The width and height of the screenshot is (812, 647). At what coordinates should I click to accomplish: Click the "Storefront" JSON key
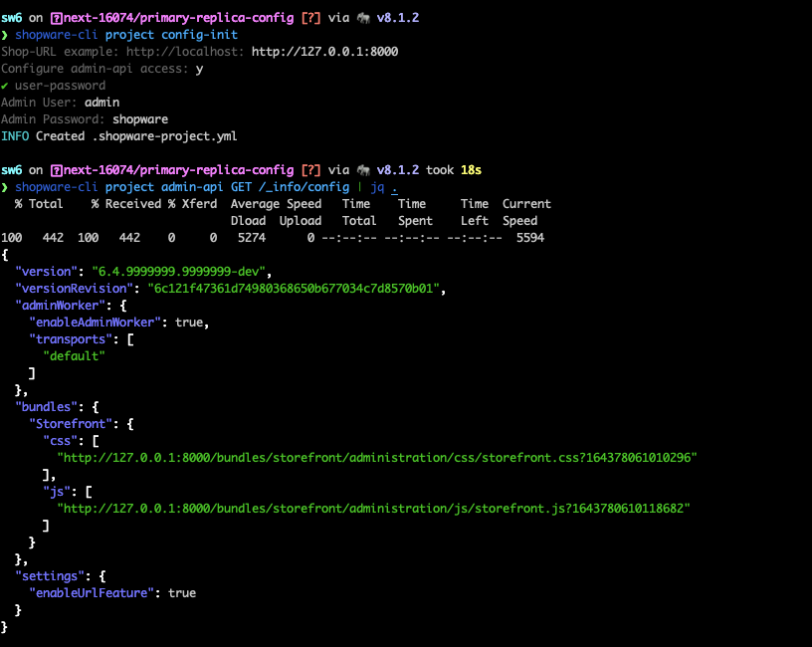[x=71, y=424]
